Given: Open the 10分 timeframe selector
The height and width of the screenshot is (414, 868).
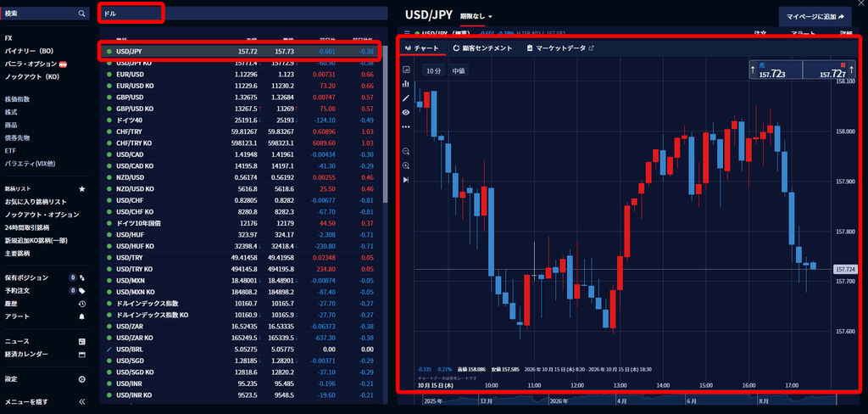Looking at the screenshot, I should tap(433, 70).
